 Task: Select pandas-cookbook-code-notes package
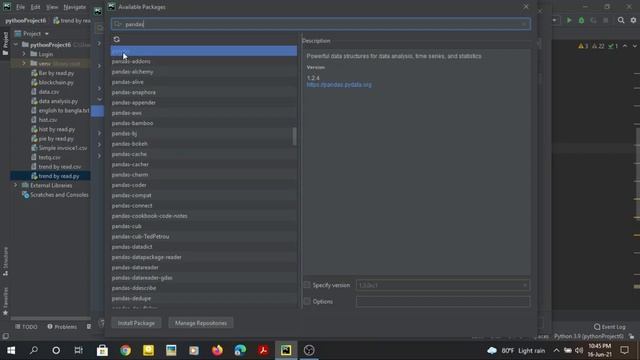pos(204,216)
